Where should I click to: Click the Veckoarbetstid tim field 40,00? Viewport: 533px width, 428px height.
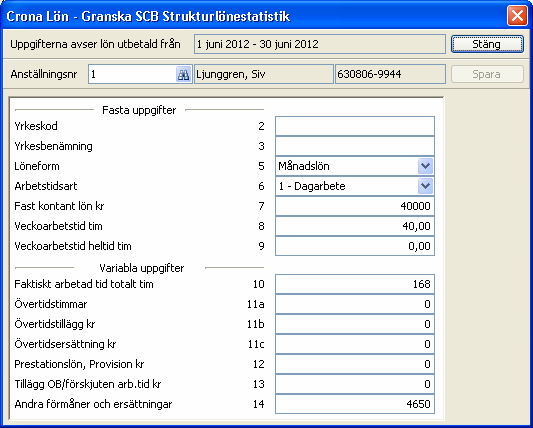(355, 226)
